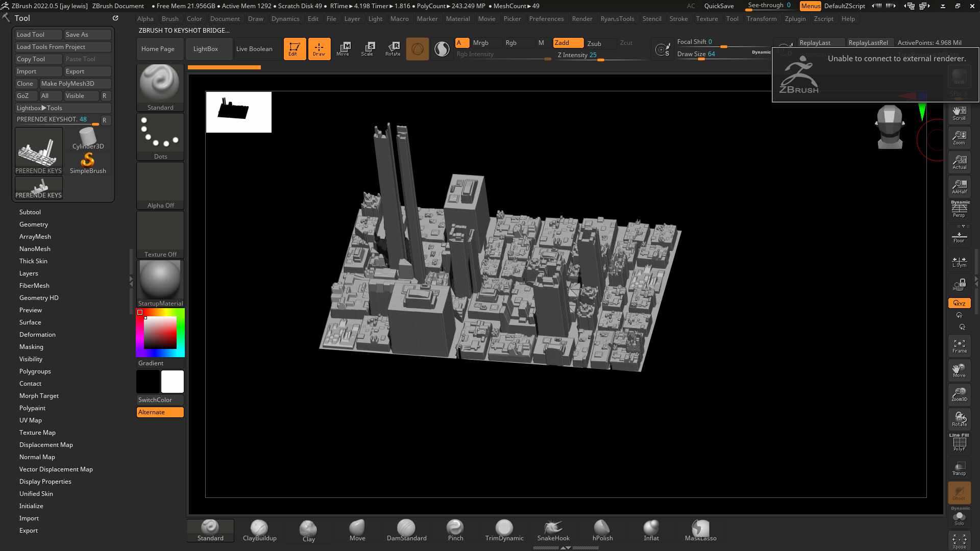Toggle the Xyz rotation mode
The width and height of the screenshot is (980, 551).
click(x=959, y=303)
